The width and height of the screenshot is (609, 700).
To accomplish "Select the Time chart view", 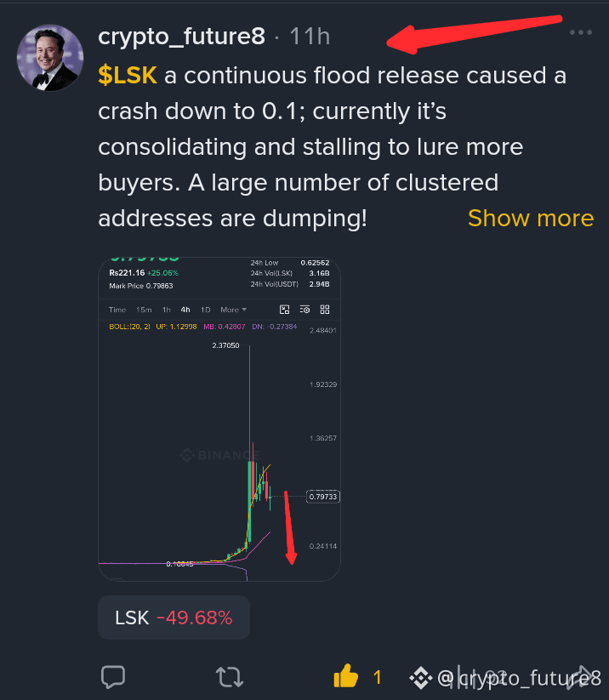I will click(117, 310).
